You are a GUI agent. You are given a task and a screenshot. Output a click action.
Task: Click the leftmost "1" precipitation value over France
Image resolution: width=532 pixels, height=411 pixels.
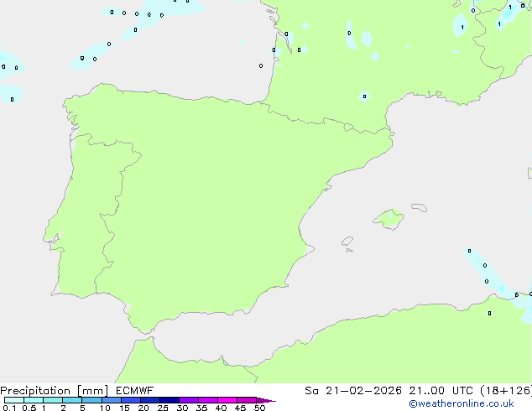[462, 28]
